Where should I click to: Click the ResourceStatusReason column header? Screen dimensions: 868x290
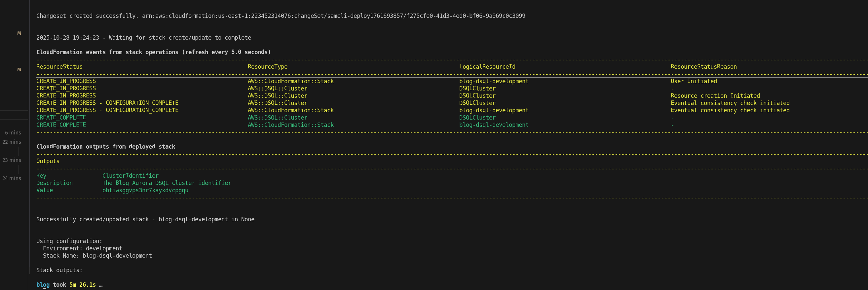pyautogui.click(x=703, y=67)
